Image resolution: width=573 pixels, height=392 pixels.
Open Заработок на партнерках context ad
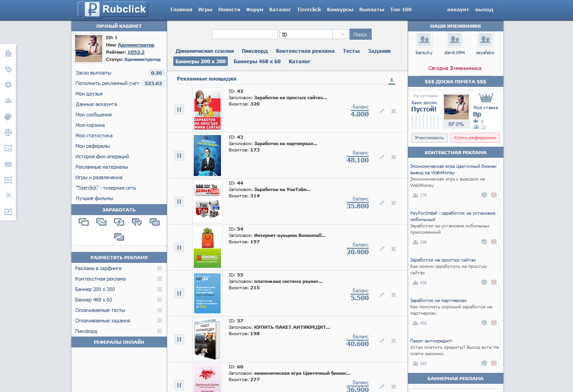click(438, 301)
